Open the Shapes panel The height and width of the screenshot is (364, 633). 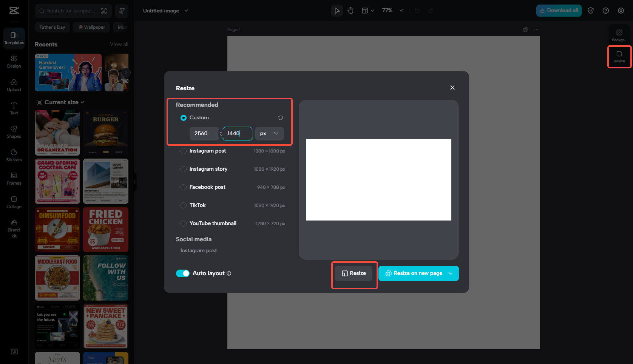tap(14, 132)
